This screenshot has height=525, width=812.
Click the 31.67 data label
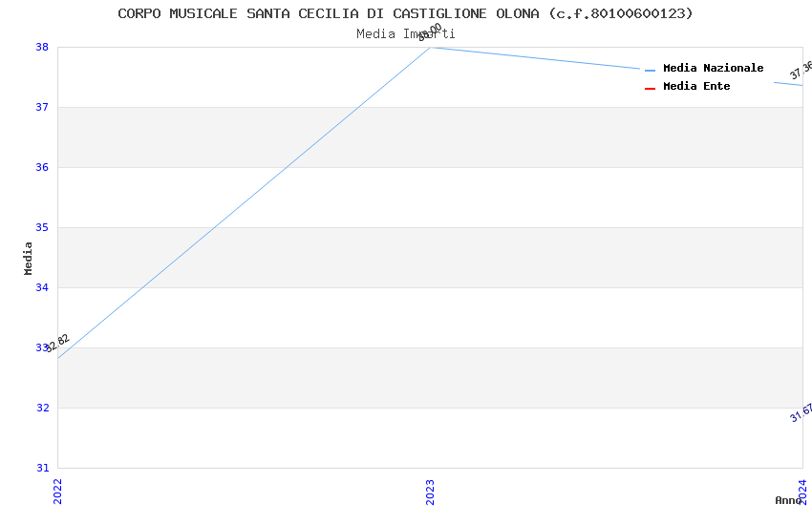click(x=801, y=413)
